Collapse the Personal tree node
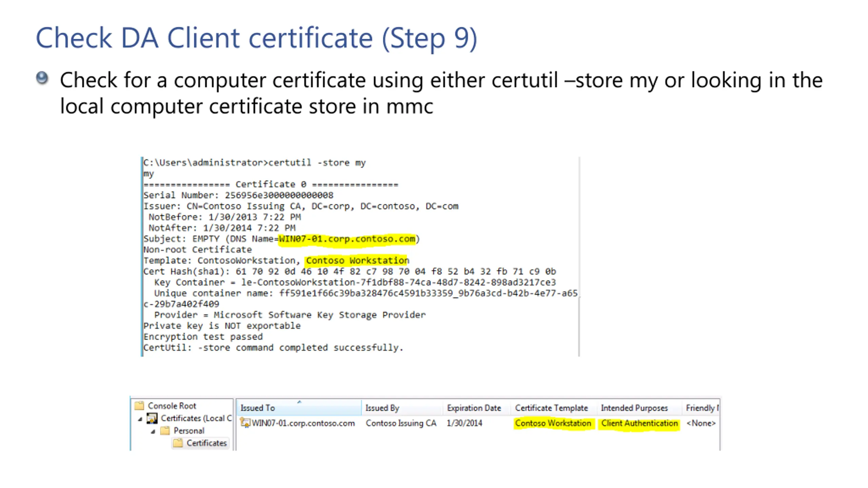The image size is (868, 488). pyautogui.click(x=153, y=431)
